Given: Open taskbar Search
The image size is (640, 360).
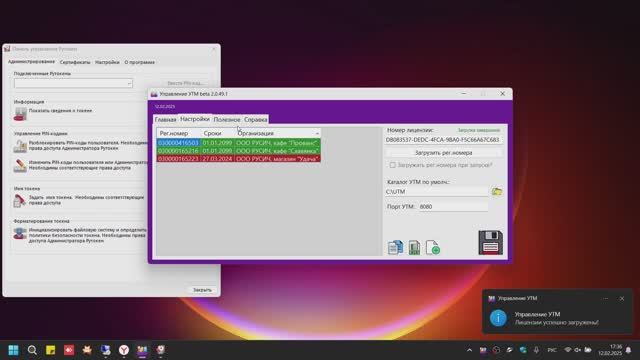Looking at the screenshot, I should (32, 350).
